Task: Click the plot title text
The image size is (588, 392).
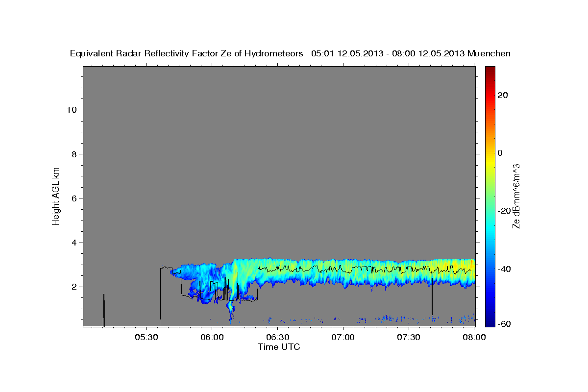Action: pyautogui.click(x=290, y=53)
